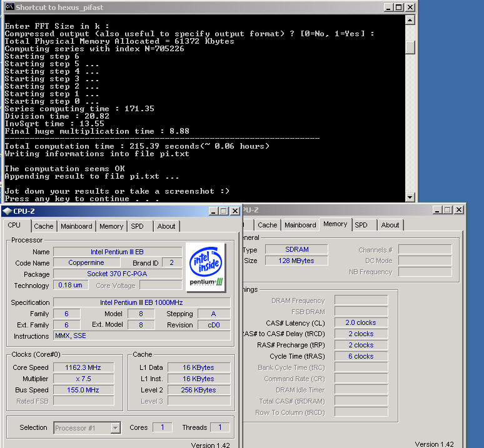This screenshot has width=484, height=448.
Task: Click Level 2 cache value '256 KBytes'
Action: (199, 390)
